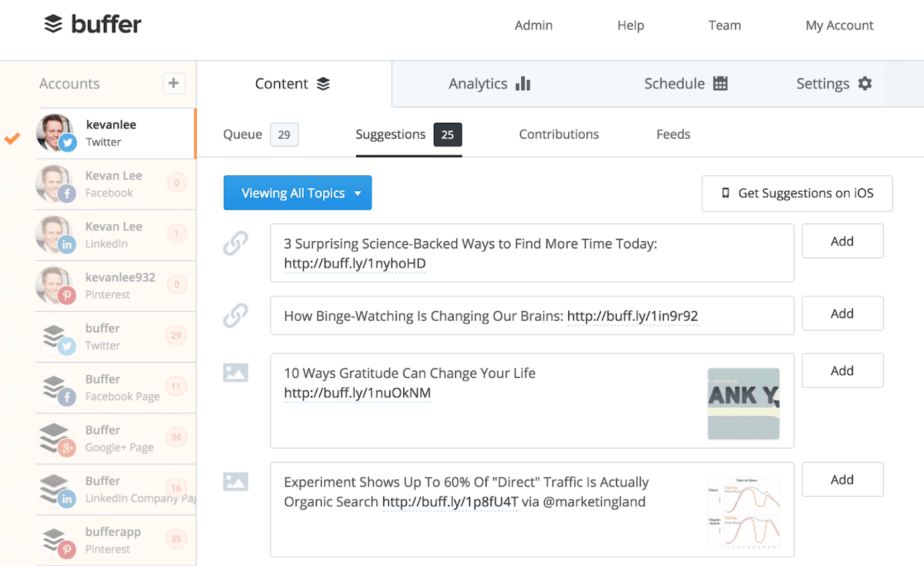924x566 pixels.
Task: Click phone icon in Get Suggestions button
Action: coord(725,193)
